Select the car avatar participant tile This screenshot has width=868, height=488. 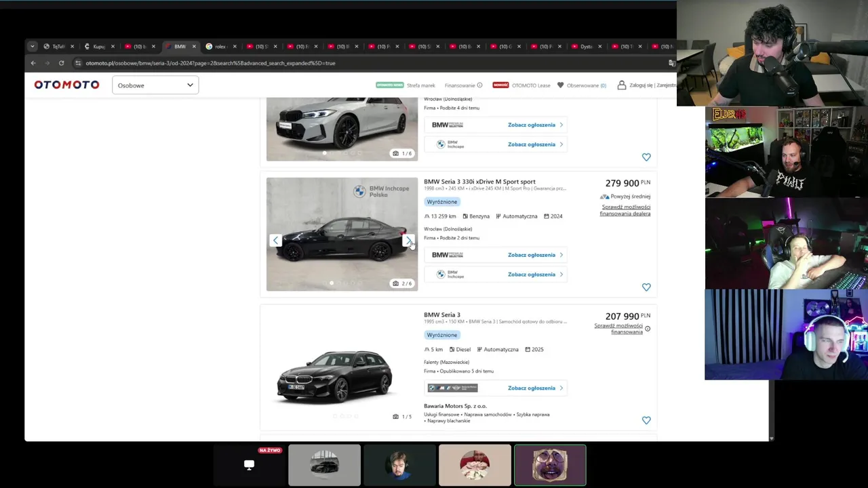click(x=324, y=465)
